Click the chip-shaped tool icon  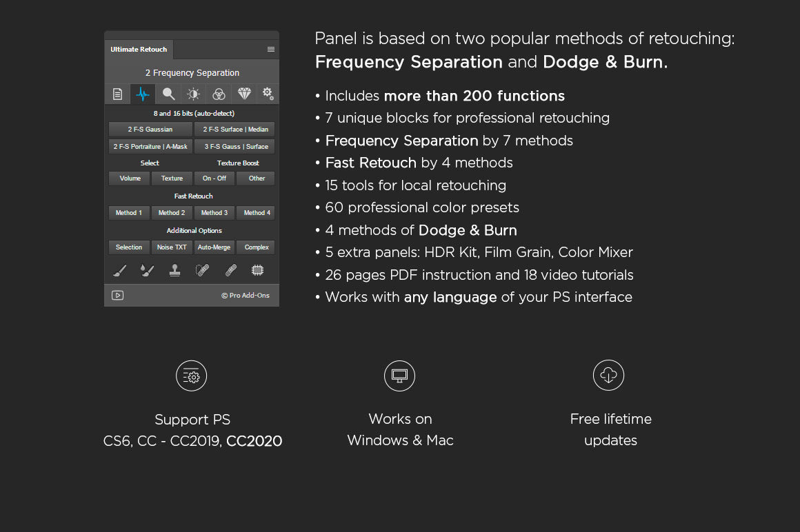point(257,271)
